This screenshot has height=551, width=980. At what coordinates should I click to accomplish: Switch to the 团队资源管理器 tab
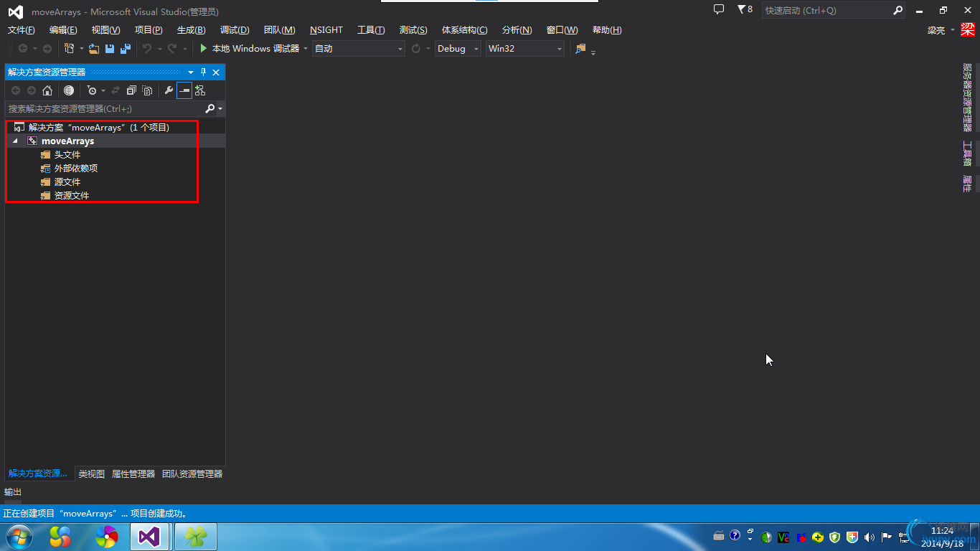[x=192, y=474]
